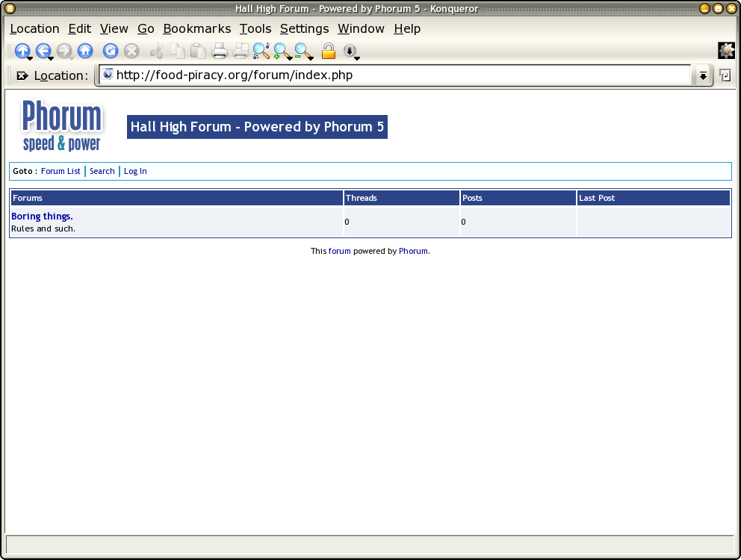Open the Tools menu
This screenshot has height=560, width=741.
tap(255, 28)
